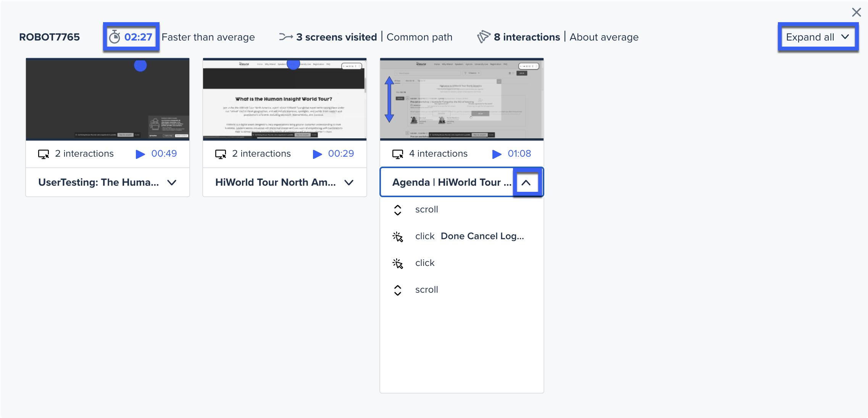Click the first scroll row's up-down icon
This screenshot has height=418, width=868.
[398, 210]
